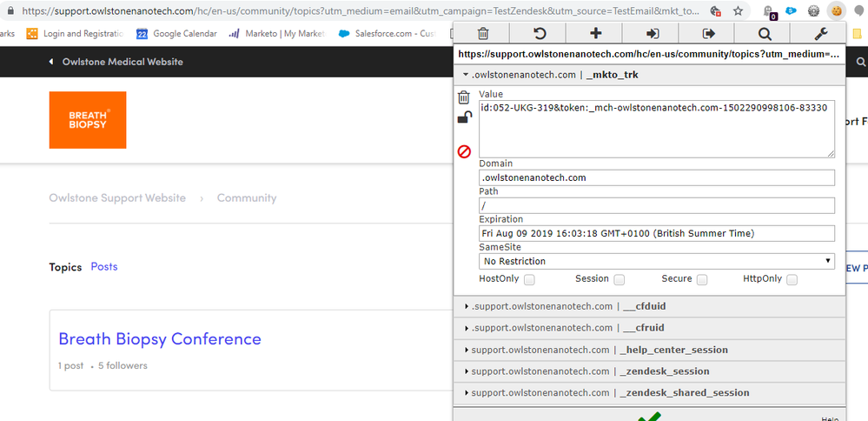Open extension options wrench icon

click(820, 34)
